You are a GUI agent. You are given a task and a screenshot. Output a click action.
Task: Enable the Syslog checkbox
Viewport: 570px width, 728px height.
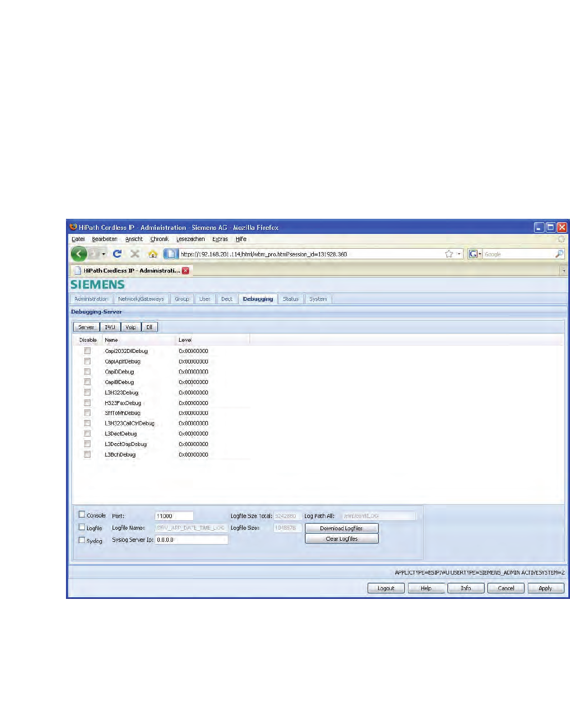point(82,540)
